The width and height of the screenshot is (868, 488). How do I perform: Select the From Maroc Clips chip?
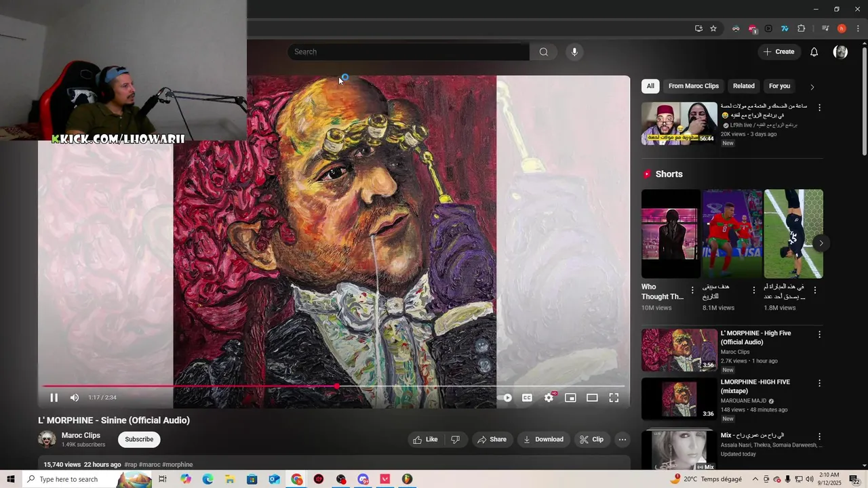[693, 86]
